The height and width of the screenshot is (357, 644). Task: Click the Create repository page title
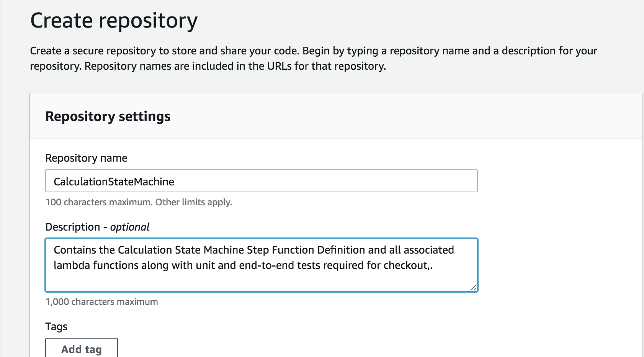click(114, 21)
